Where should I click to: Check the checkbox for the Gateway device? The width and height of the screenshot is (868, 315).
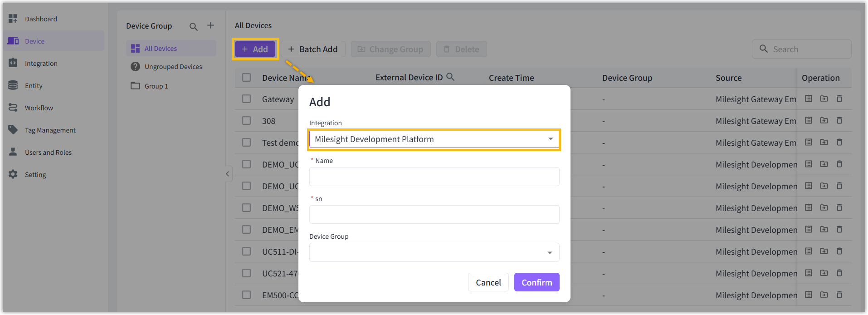click(x=247, y=99)
